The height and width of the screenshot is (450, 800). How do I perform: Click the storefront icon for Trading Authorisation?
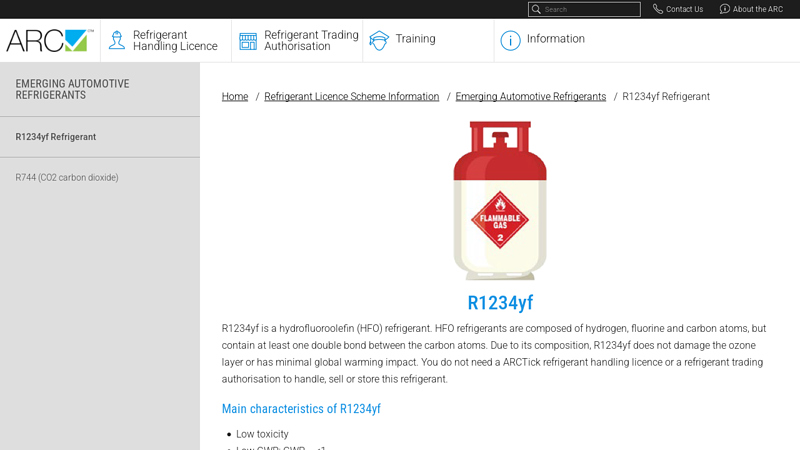(248, 41)
